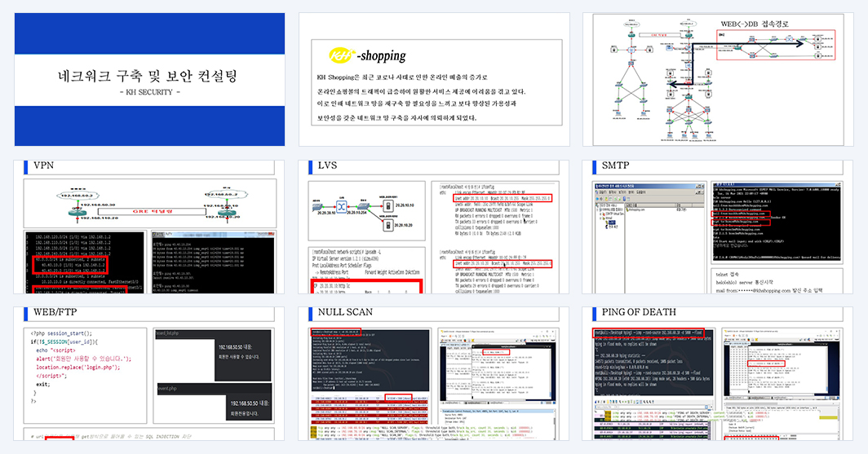The image size is (868, 454).
Task: Open the KH-shopping introduction slide
Action: (434, 80)
